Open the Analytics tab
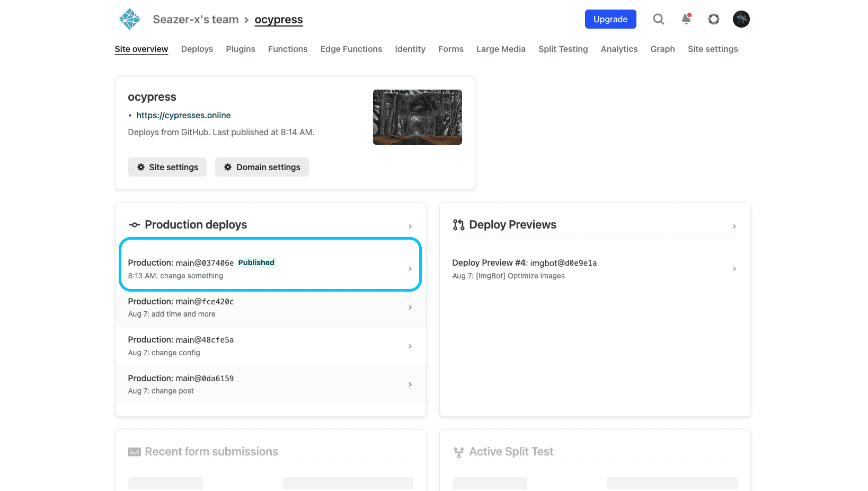868x491 pixels. pyautogui.click(x=619, y=49)
